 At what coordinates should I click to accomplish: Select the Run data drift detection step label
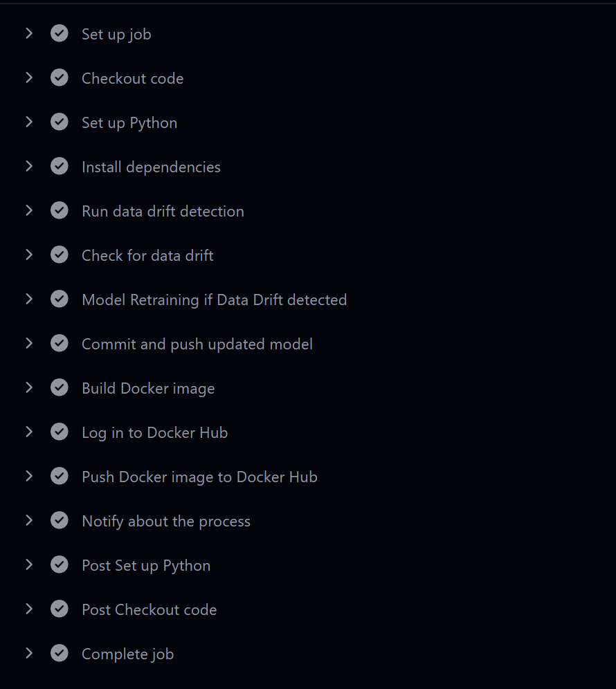(x=163, y=211)
